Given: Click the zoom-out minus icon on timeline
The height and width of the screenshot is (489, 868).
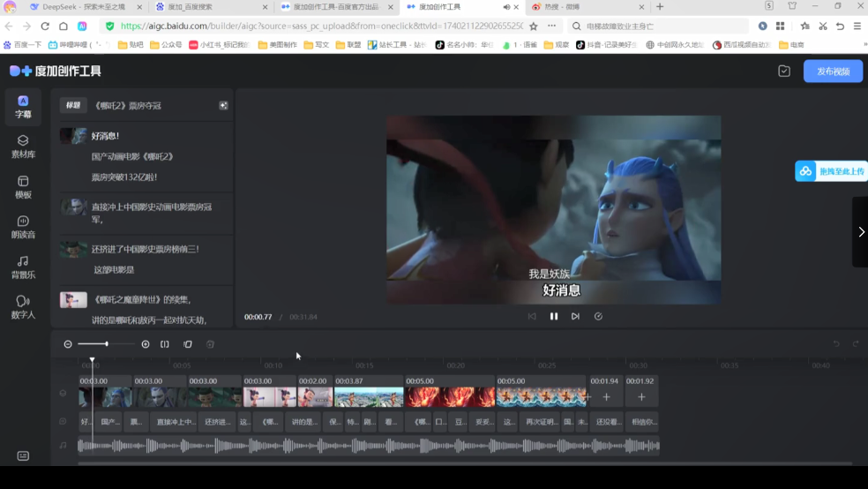Looking at the screenshot, I should (x=68, y=344).
